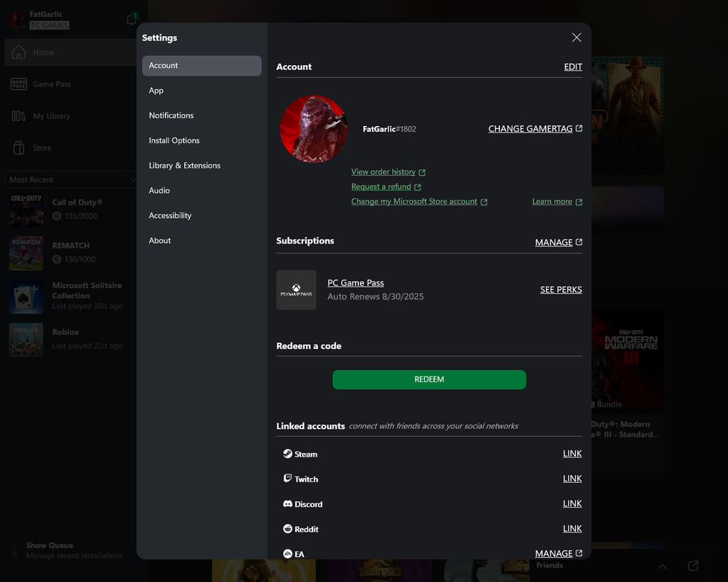Click the PC Game Pass subscription tile icon
The image size is (728, 582).
[x=296, y=290]
